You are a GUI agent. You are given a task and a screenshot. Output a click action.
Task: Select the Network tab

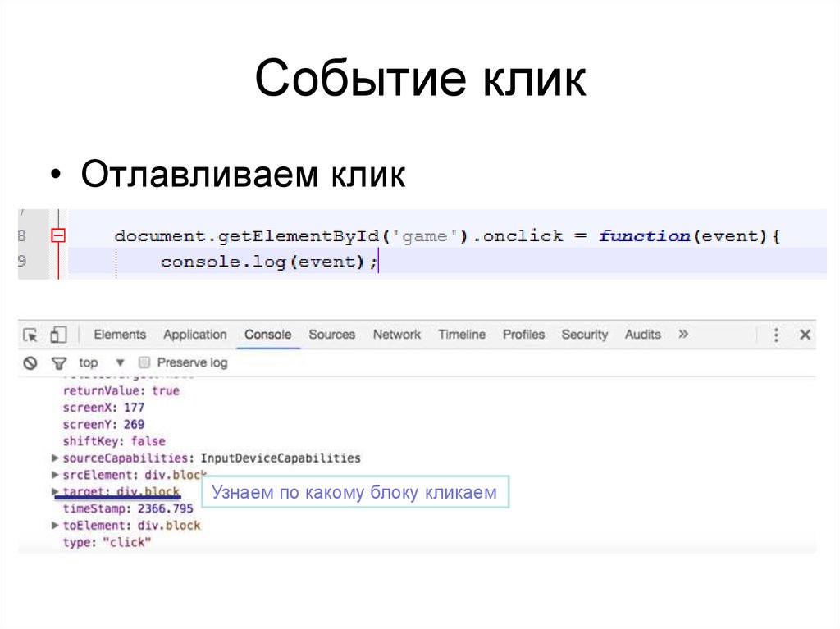[396, 335]
